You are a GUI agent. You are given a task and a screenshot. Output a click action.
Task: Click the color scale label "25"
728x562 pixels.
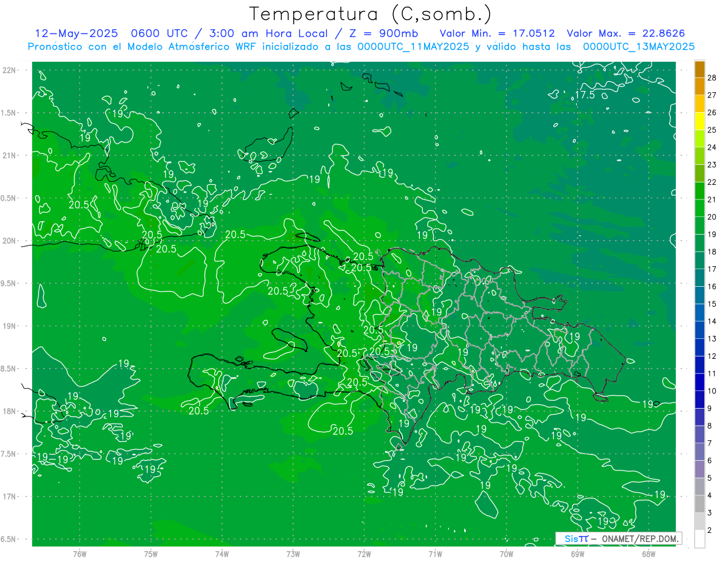click(x=712, y=130)
